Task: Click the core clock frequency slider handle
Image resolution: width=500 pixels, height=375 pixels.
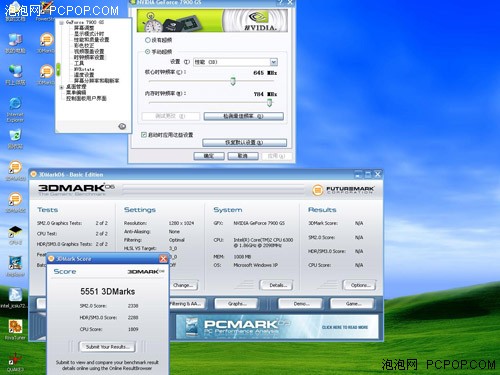Action: point(233,81)
